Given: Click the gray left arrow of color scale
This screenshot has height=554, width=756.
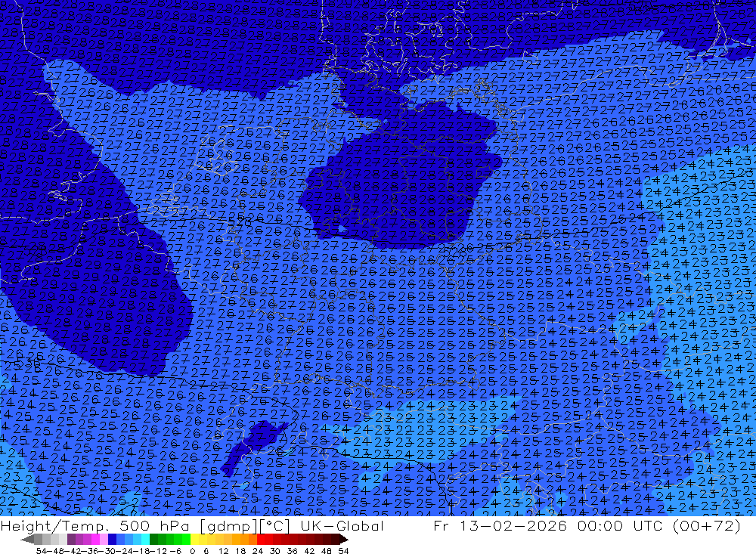Looking at the screenshot, I should [x=27, y=539].
